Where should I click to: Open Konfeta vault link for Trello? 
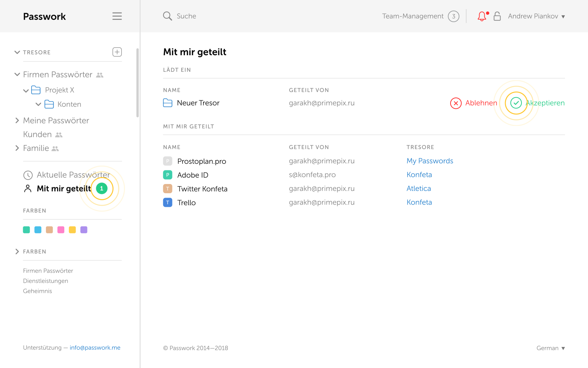419,202
